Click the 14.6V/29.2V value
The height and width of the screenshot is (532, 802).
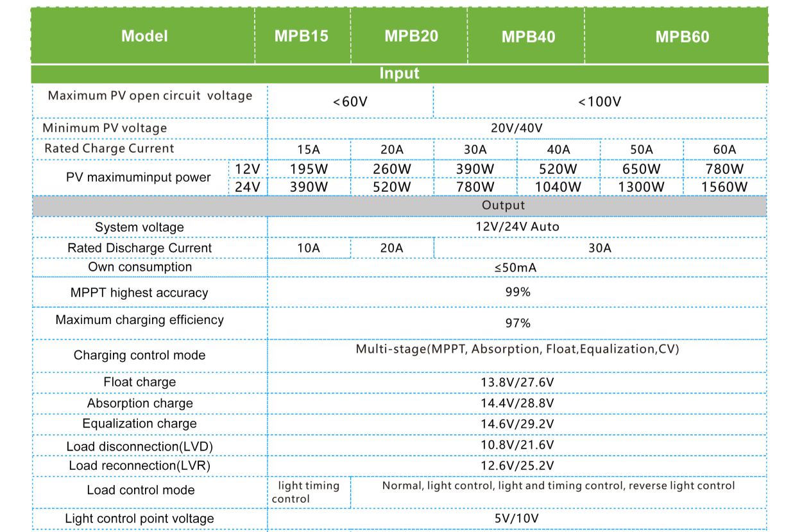point(517,424)
